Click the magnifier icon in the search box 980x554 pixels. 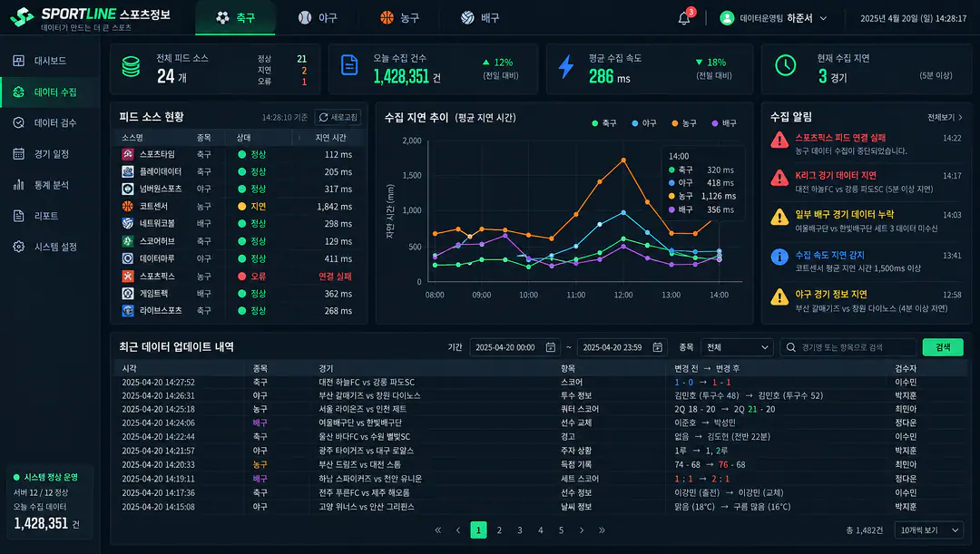pyautogui.click(x=791, y=347)
